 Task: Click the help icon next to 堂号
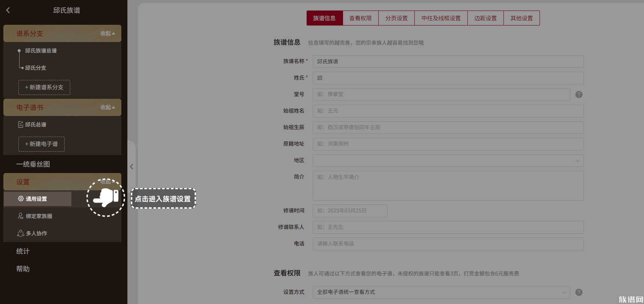pyautogui.click(x=579, y=95)
